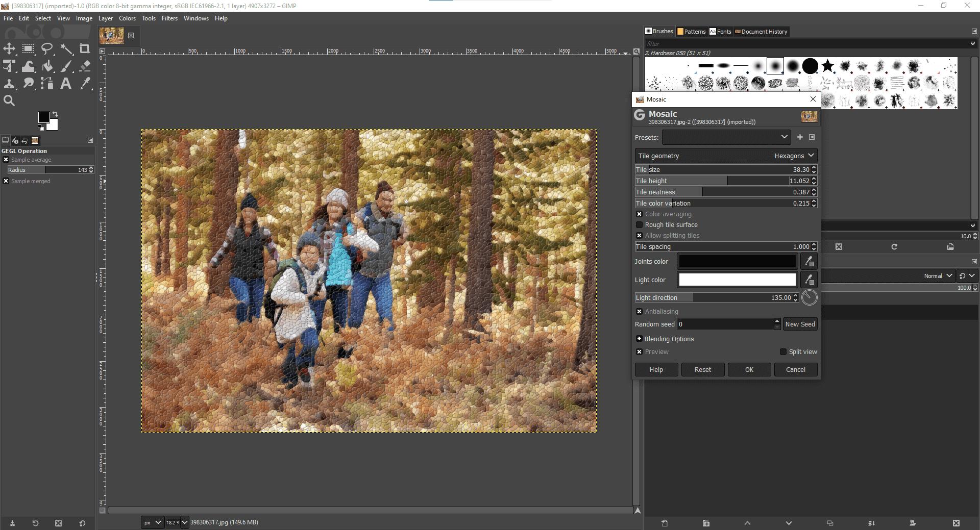Click the New Seed button
This screenshot has height=530, width=980.
(x=800, y=324)
